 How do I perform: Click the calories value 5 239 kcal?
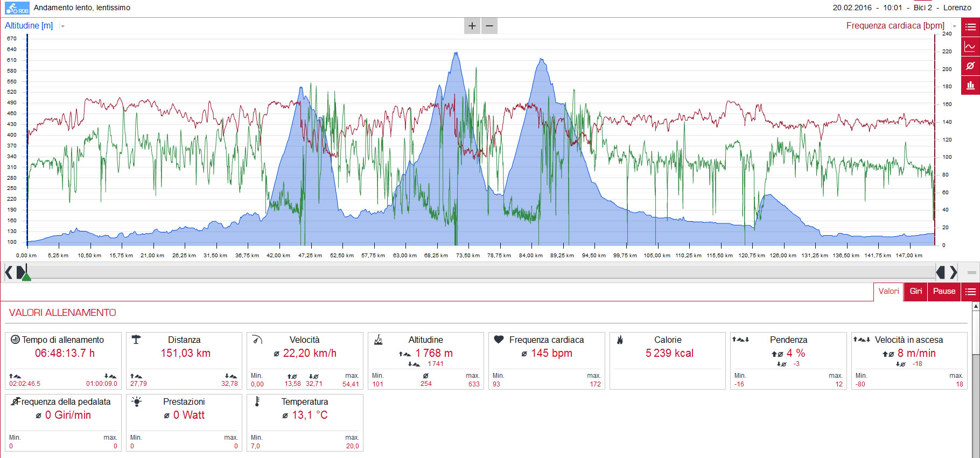click(x=669, y=354)
